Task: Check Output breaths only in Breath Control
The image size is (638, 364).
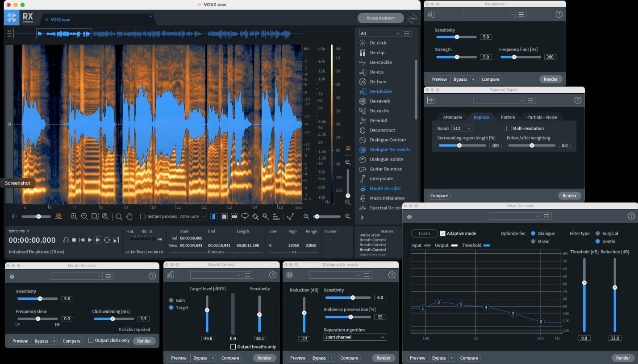Action: click(x=233, y=347)
